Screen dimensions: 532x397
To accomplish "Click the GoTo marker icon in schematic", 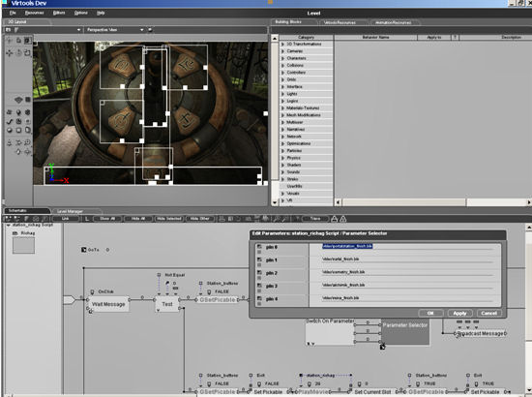I will coord(84,250).
